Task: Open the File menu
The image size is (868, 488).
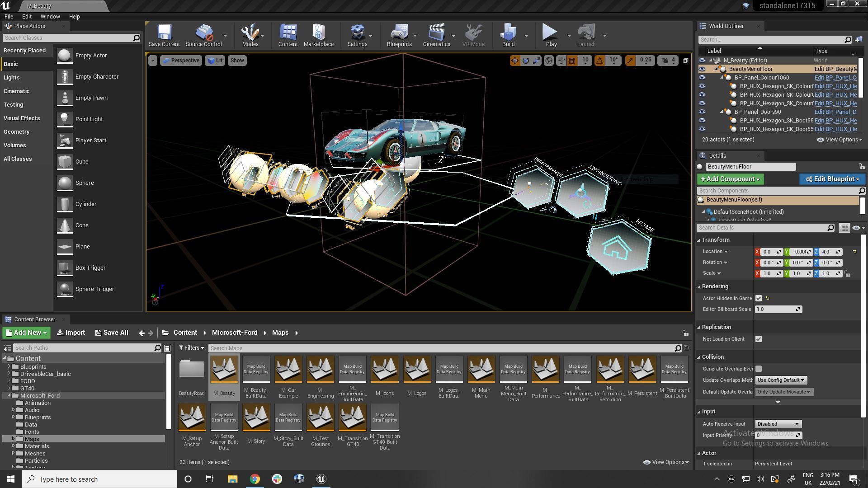Action: coord(9,17)
